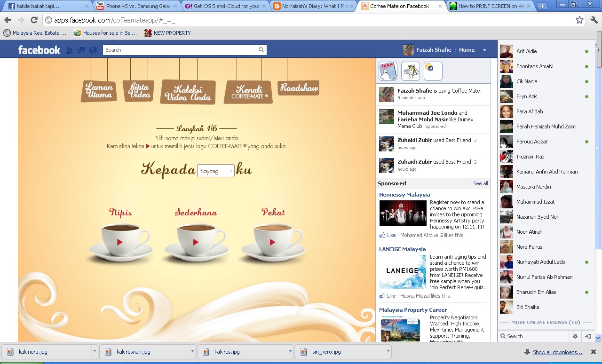The height and width of the screenshot is (364, 602).
Task: Open siri_hero.jpg download options arrow
Action: click(x=388, y=351)
